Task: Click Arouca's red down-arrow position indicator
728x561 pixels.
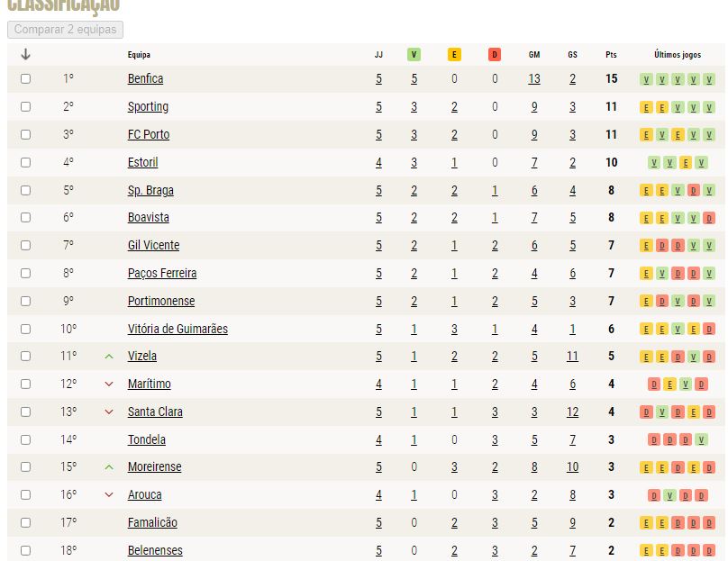Action: [x=109, y=494]
